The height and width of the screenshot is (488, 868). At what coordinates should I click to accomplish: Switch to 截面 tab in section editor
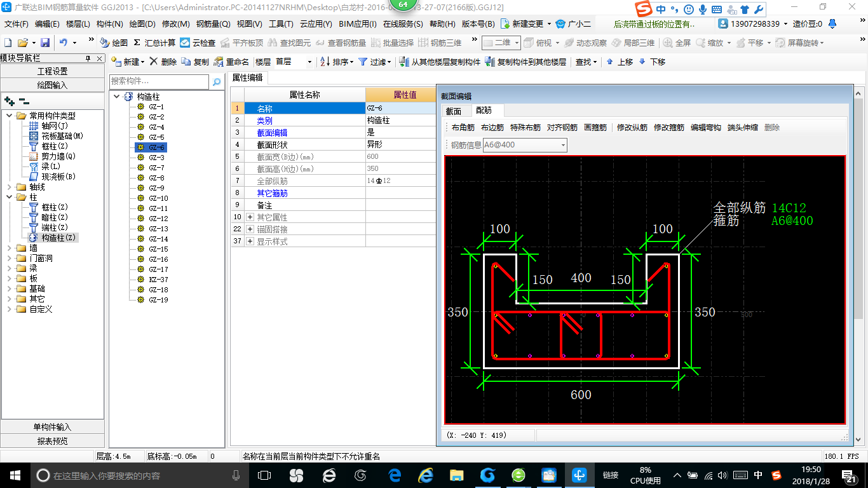(x=454, y=111)
